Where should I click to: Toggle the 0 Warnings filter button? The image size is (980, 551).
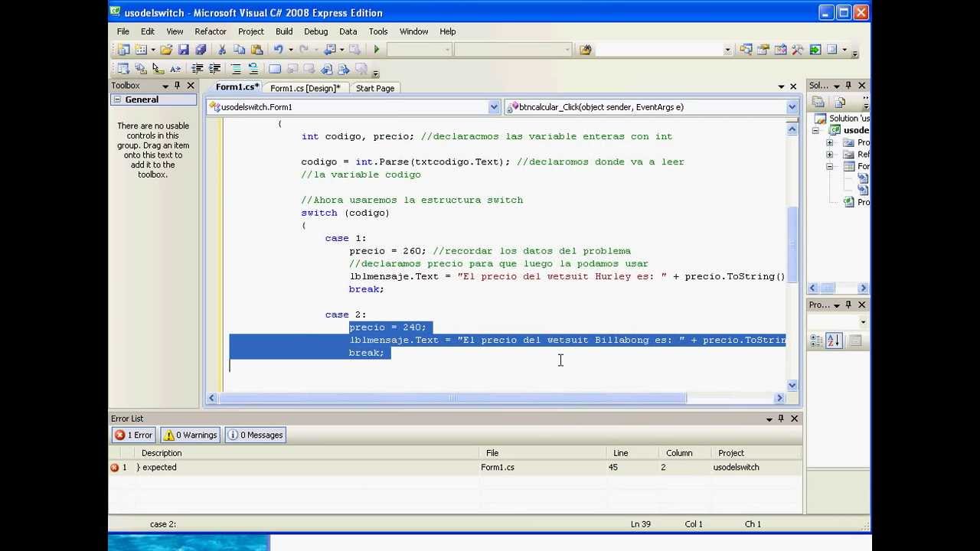191,435
